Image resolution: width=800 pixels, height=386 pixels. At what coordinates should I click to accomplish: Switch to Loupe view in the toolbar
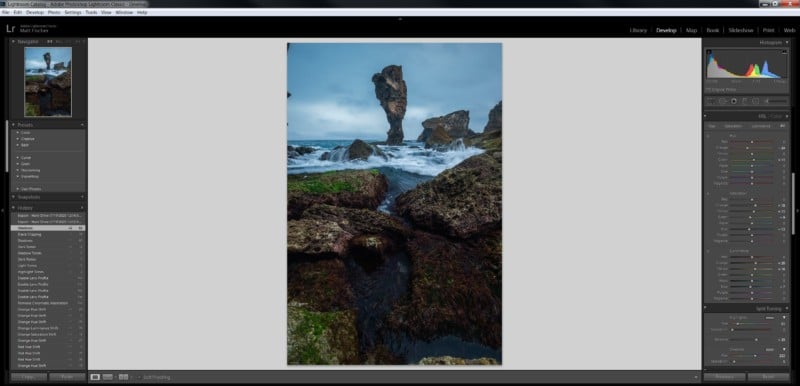click(x=95, y=377)
